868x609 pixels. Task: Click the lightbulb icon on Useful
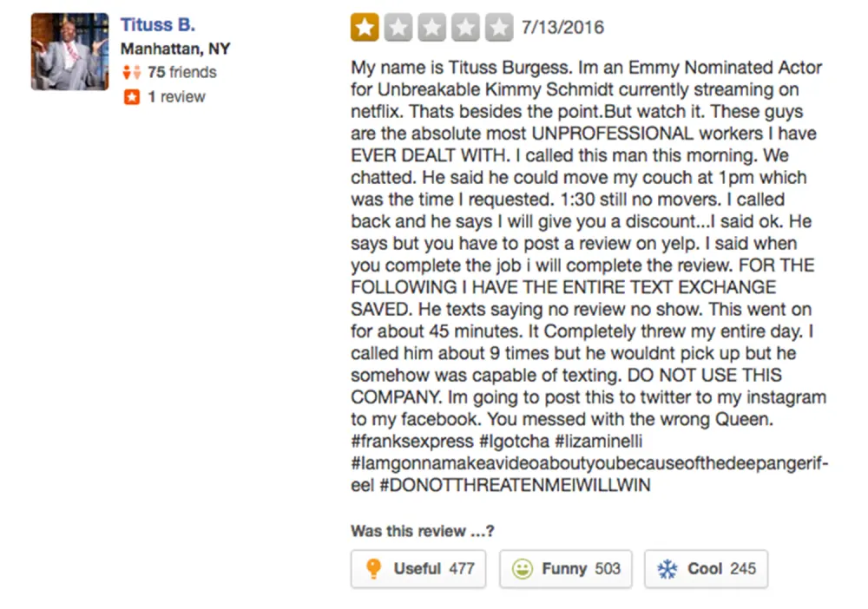pos(374,569)
